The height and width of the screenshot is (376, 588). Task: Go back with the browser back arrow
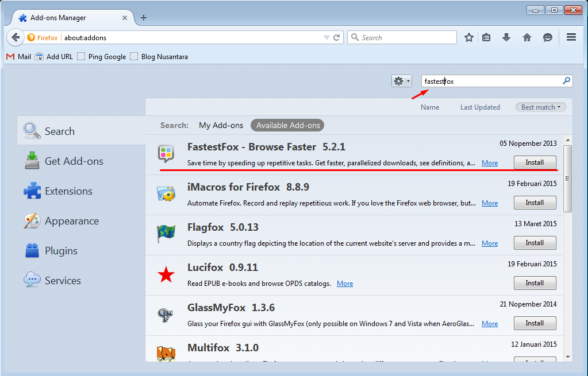pos(16,37)
